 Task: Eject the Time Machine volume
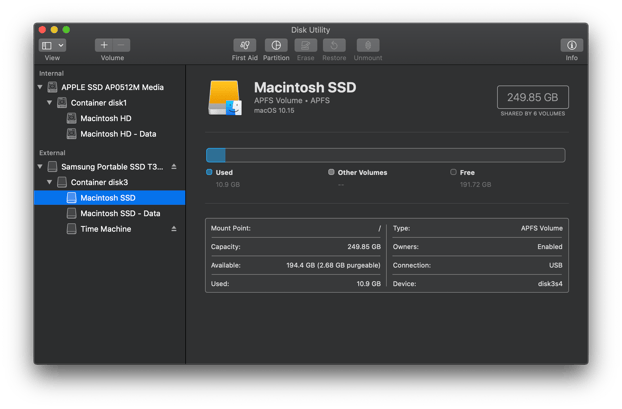point(174,229)
